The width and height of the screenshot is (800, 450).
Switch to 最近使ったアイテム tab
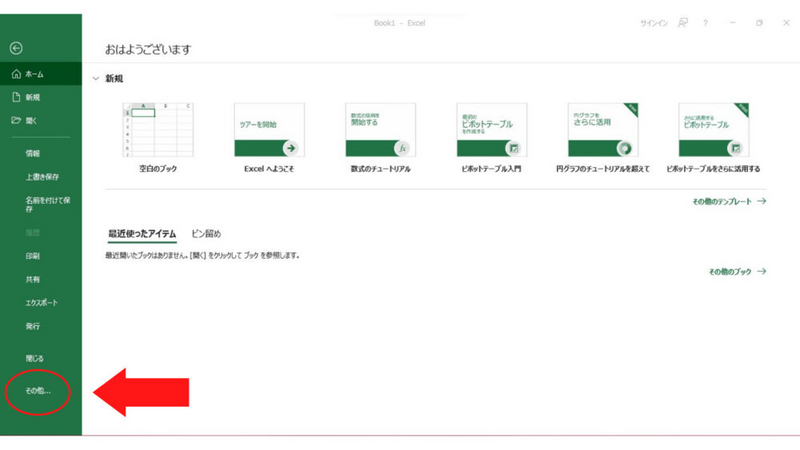pos(142,234)
